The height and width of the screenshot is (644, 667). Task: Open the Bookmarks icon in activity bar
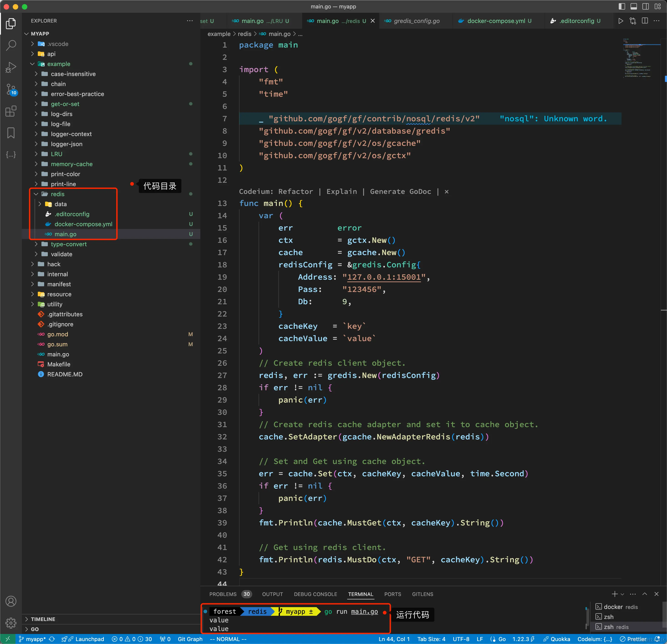11,133
